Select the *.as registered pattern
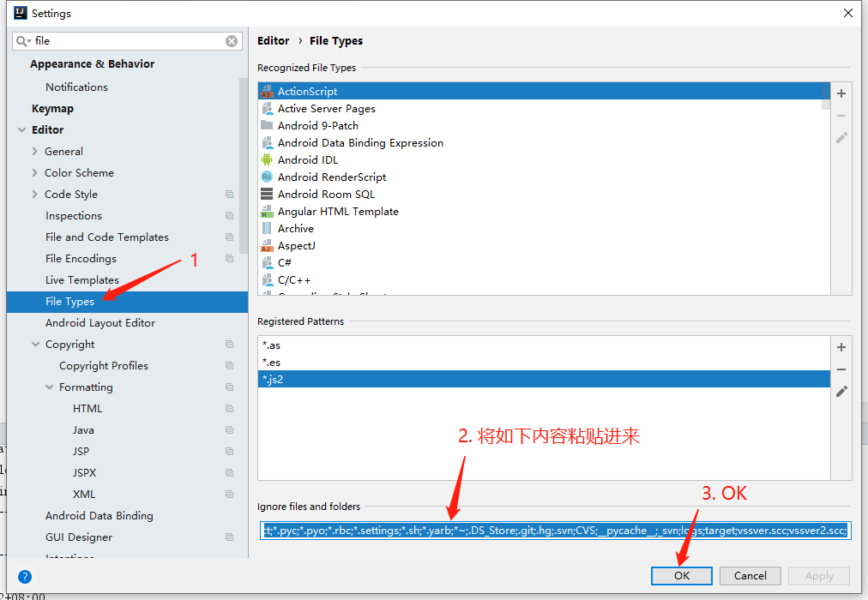The height and width of the screenshot is (600, 868). coord(544,345)
